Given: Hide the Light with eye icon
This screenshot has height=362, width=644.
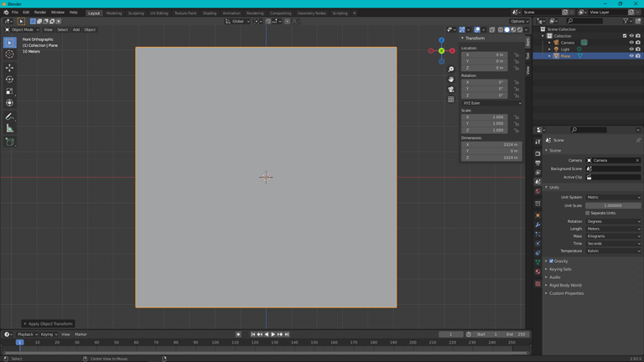Looking at the screenshot, I should pos(631,49).
